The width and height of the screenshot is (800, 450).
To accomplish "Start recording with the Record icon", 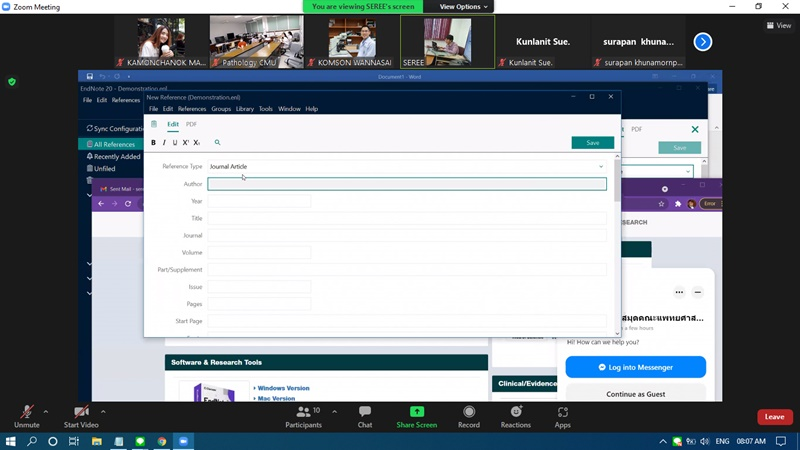I will (x=469, y=412).
